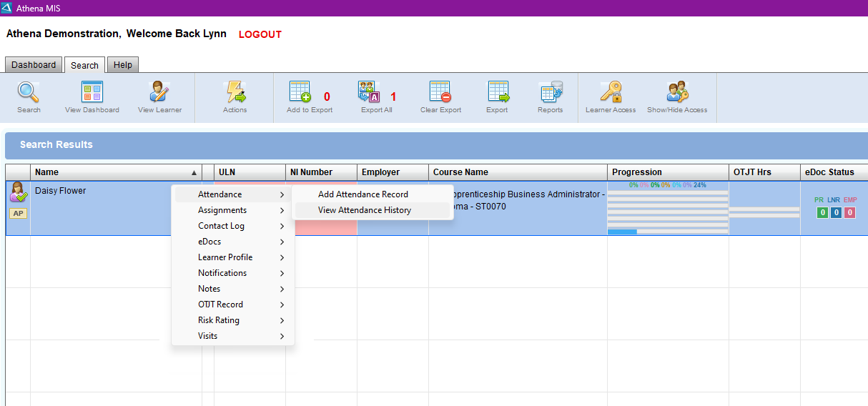Sort by the Employer column header

coord(393,172)
